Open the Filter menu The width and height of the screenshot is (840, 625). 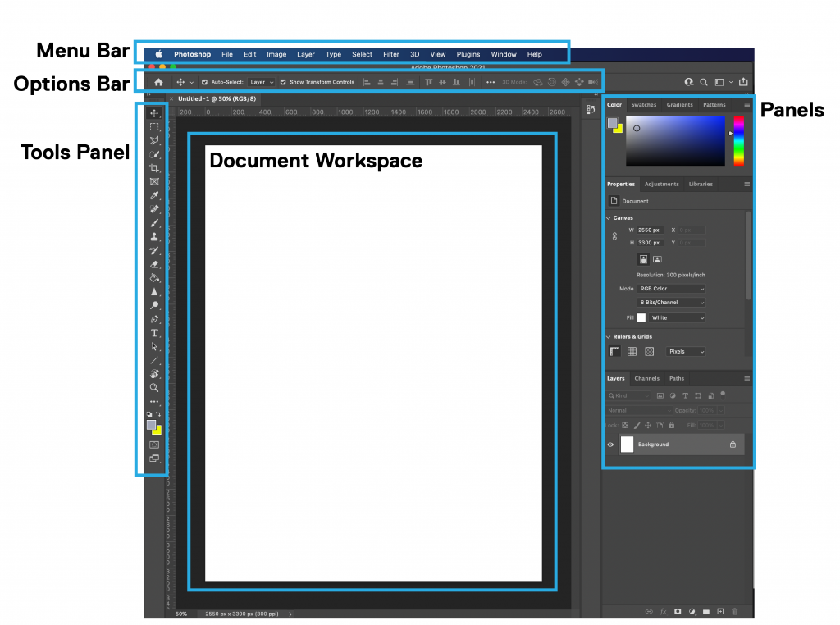tap(391, 55)
